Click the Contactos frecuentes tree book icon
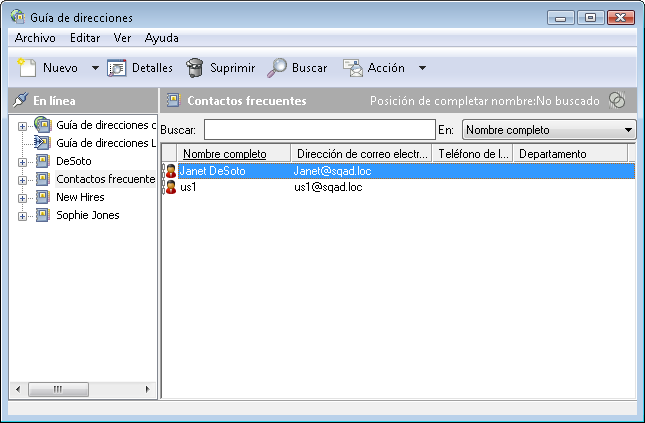The width and height of the screenshot is (645, 423). pyautogui.click(x=43, y=179)
